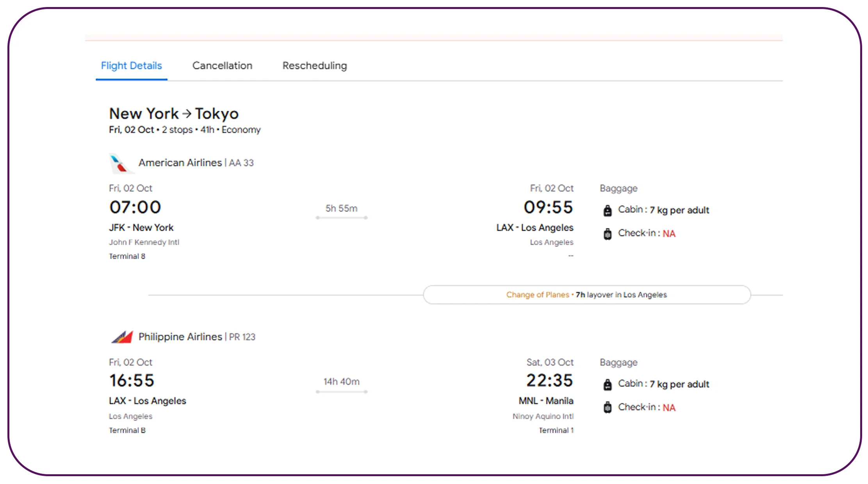Open the Flight Details tab
Viewport: 868px width, 484px height.
point(132,66)
